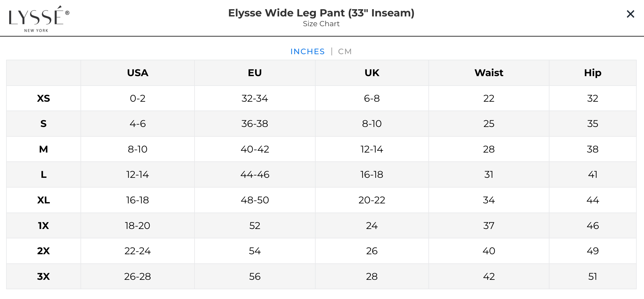Click the EU column header
The width and height of the screenshot is (644, 299).
tap(255, 73)
